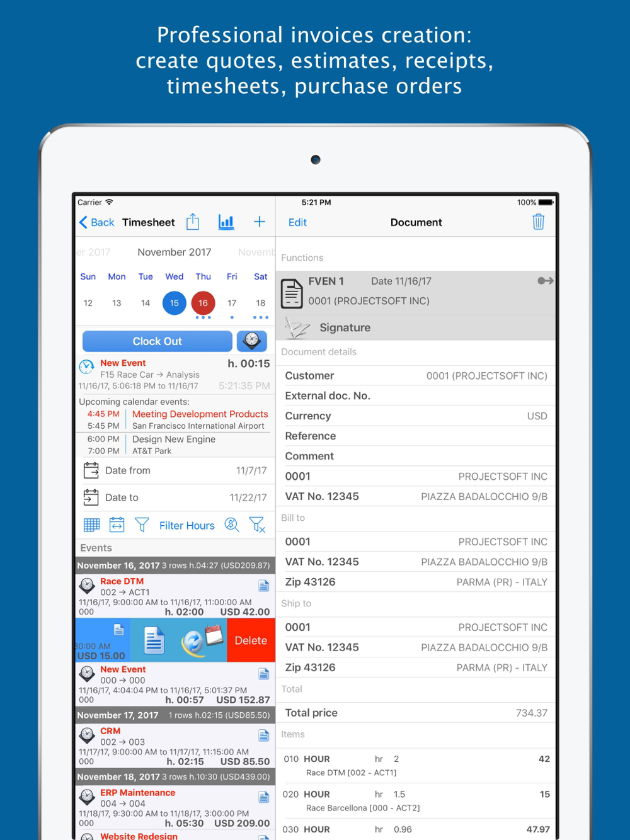Tap the date range calendar icon
This screenshot has width=630, height=840.
click(x=117, y=525)
